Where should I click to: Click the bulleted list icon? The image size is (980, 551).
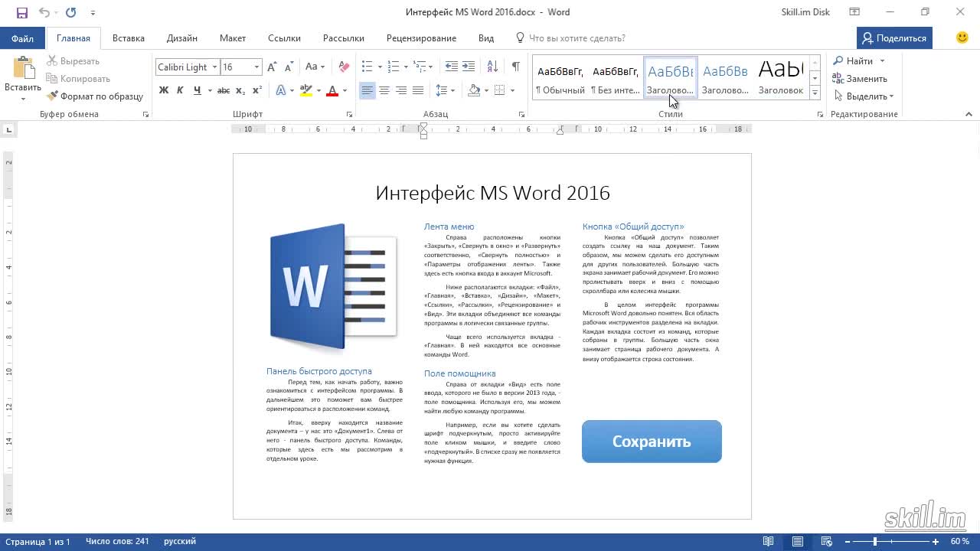tap(367, 67)
